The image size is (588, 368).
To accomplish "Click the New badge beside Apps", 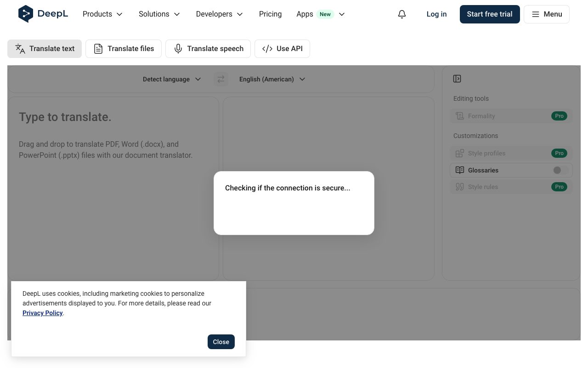I will [325, 14].
